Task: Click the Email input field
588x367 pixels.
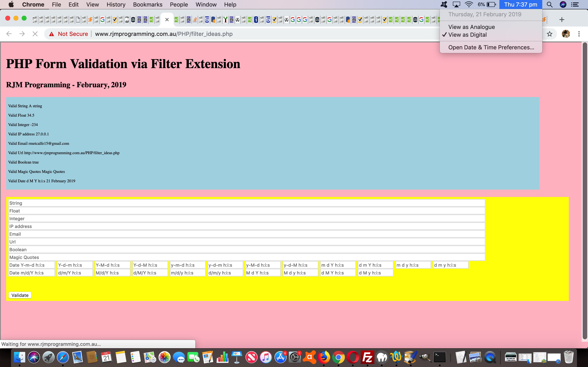Action: [246, 234]
